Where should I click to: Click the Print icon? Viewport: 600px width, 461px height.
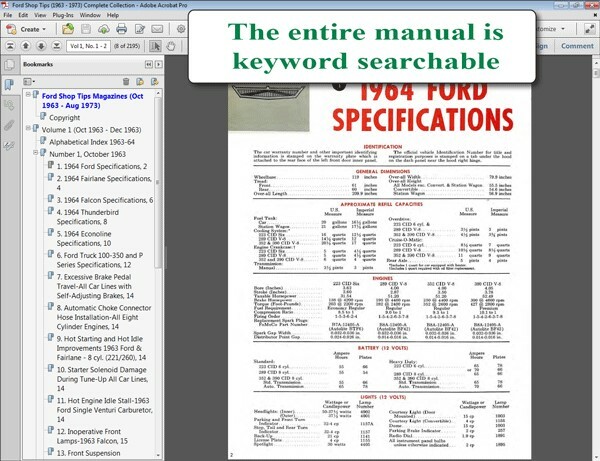(x=121, y=29)
